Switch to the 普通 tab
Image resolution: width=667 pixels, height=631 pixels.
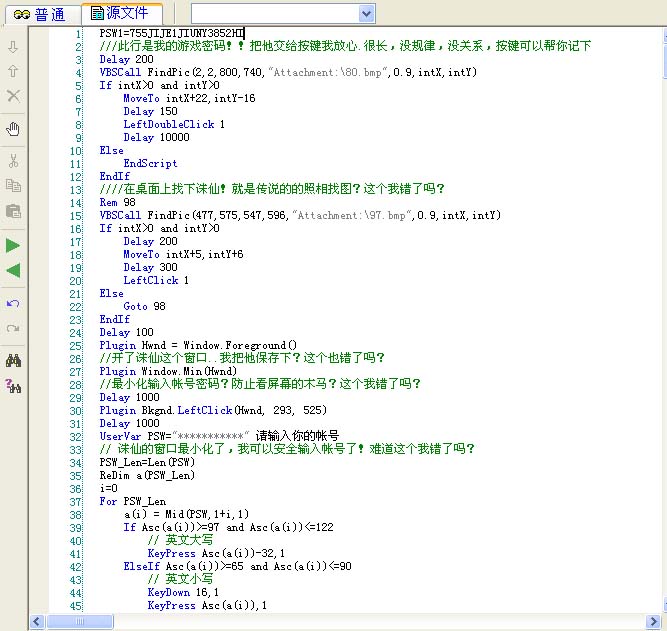coord(40,14)
